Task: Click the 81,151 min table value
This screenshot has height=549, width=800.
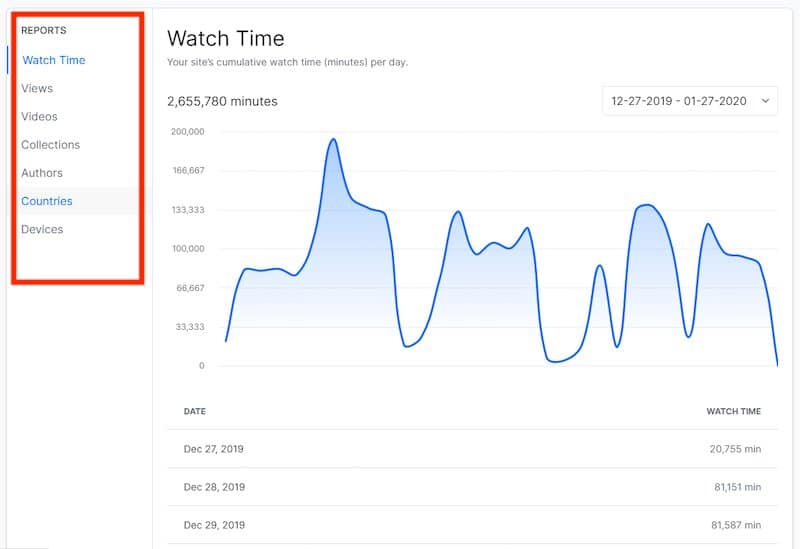Action: pos(735,487)
